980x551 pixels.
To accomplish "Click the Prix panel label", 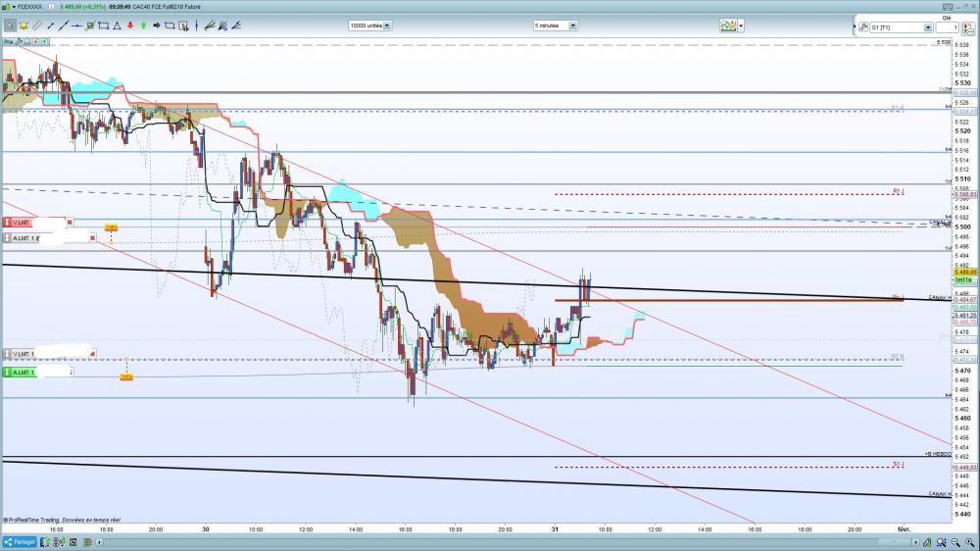I will [x=9, y=42].
